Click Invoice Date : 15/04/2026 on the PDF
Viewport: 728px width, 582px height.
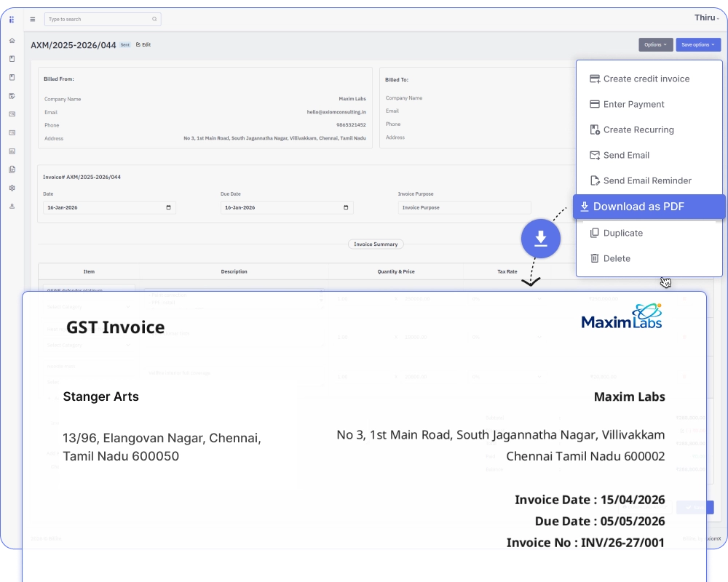[590, 500]
